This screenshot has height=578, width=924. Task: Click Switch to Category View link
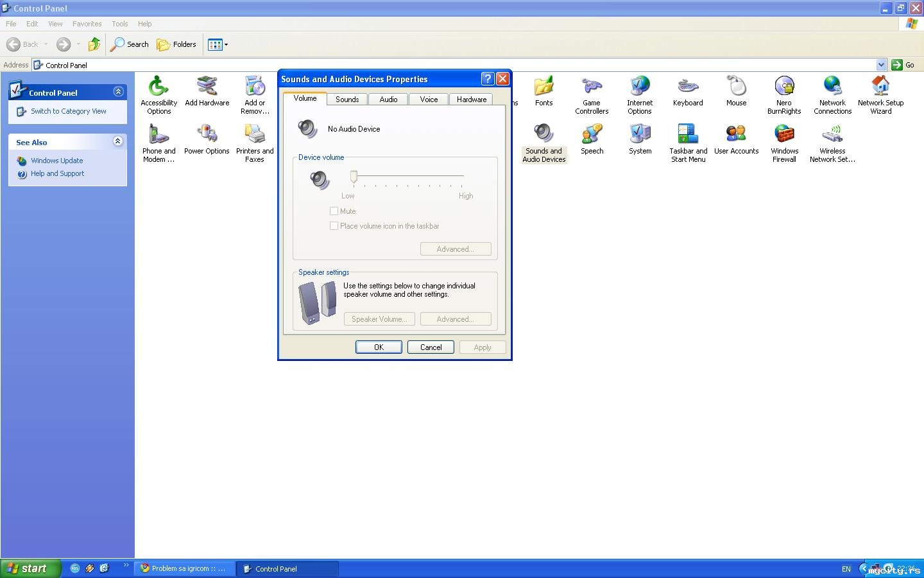pos(69,111)
